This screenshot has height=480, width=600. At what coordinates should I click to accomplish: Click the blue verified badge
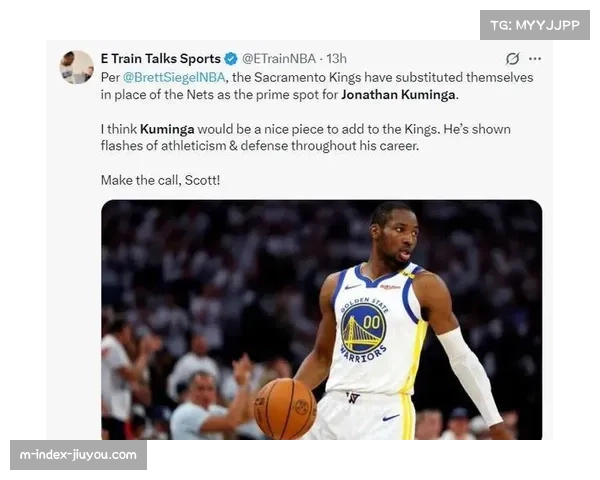point(231,59)
